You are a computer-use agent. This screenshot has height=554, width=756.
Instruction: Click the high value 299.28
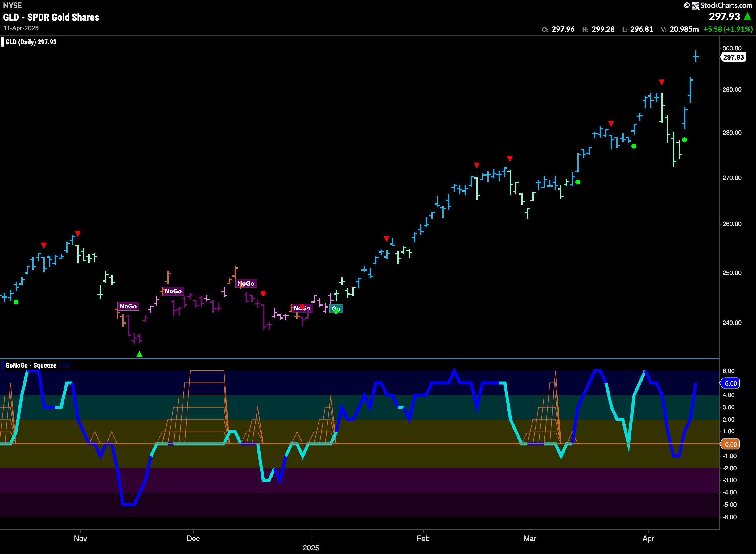(x=603, y=29)
